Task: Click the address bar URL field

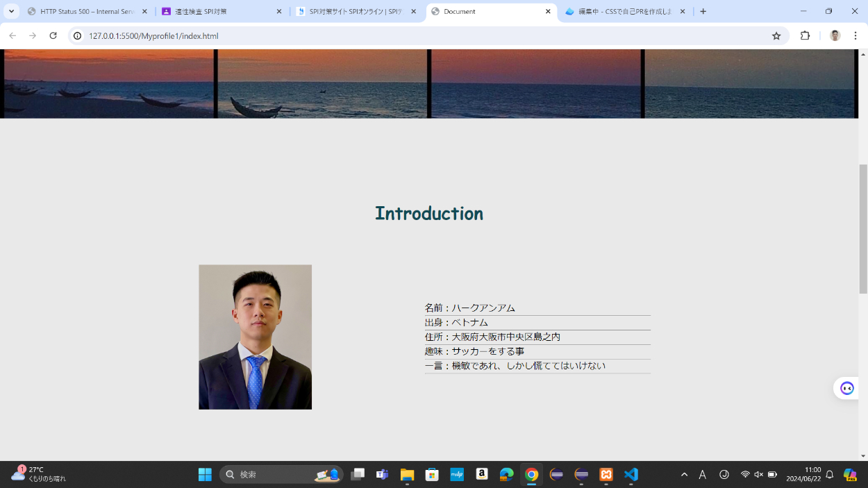Action: coord(417,36)
